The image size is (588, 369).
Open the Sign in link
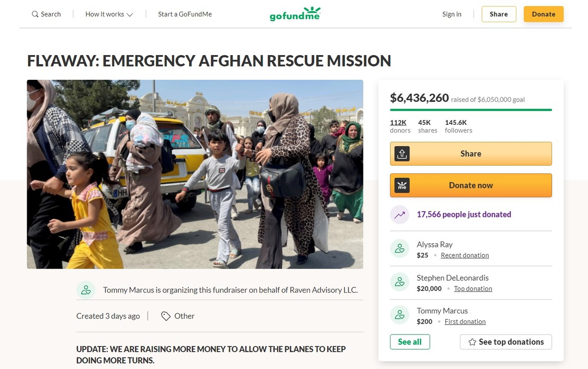click(452, 14)
